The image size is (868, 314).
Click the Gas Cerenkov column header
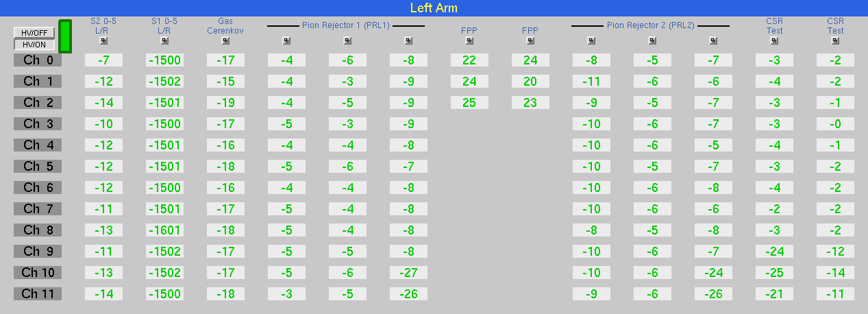coord(225,26)
